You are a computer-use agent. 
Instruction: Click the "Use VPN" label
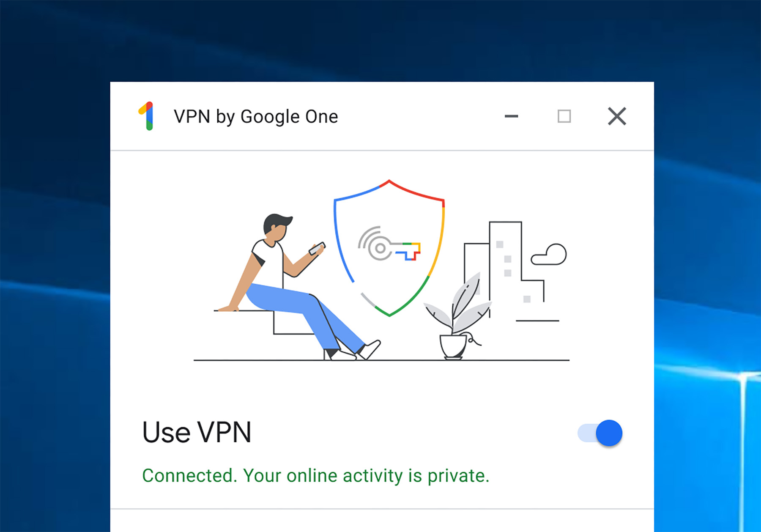[x=197, y=433]
